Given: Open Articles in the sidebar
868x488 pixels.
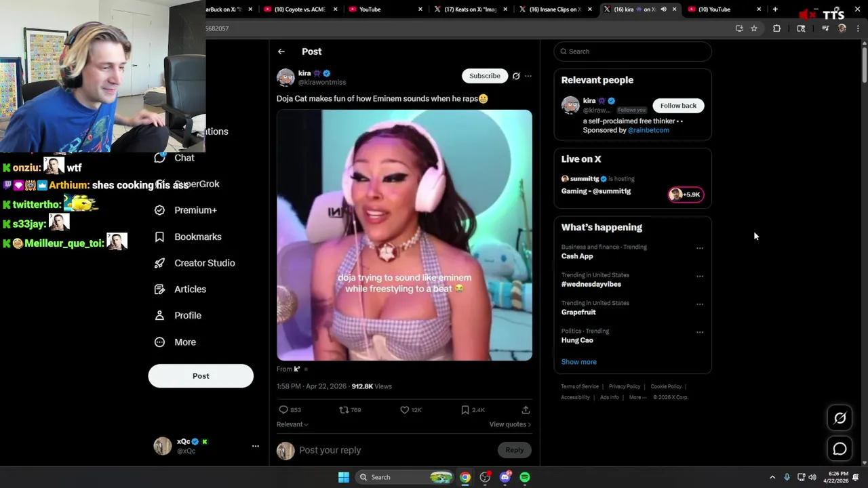Looking at the screenshot, I should pos(180,289).
